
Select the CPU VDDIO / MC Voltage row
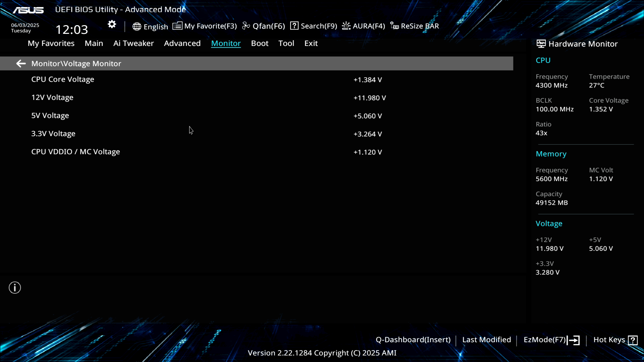(75, 152)
